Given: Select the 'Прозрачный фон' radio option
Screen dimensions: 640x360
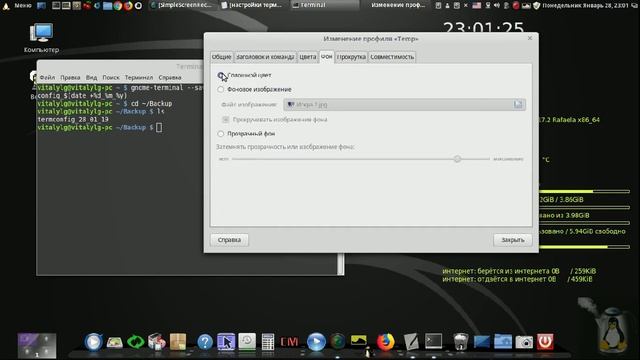Looking at the screenshot, I should click(x=221, y=133).
